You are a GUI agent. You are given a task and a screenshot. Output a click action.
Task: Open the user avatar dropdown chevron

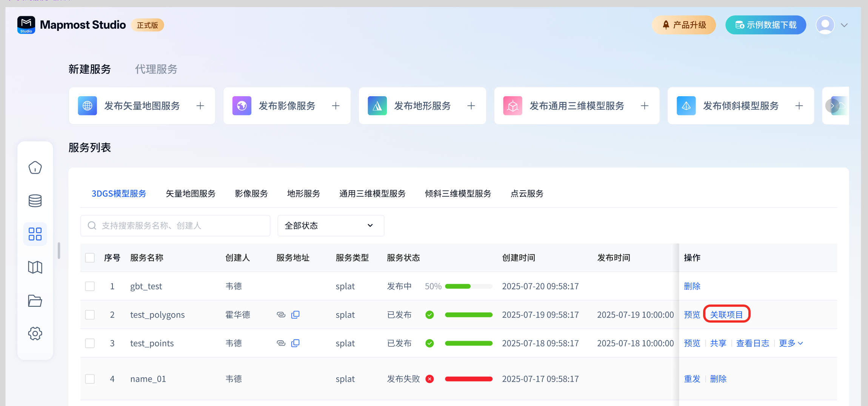844,25
